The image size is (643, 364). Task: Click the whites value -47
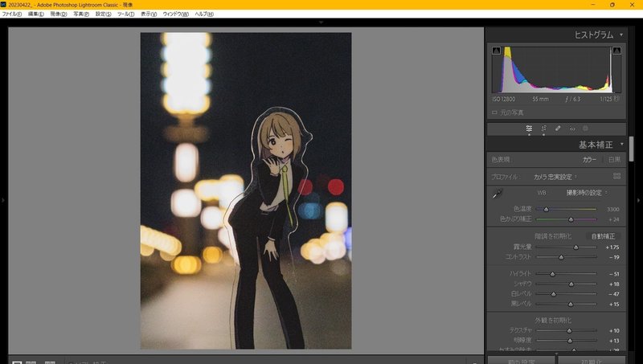[x=614, y=294]
